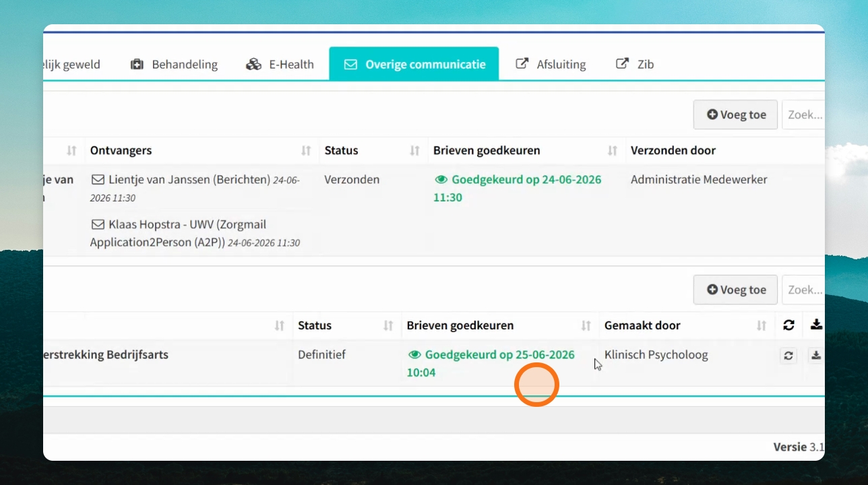Click the refresh icon in the header row
Image resolution: width=868 pixels, height=485 pixels.
point(788,325)
